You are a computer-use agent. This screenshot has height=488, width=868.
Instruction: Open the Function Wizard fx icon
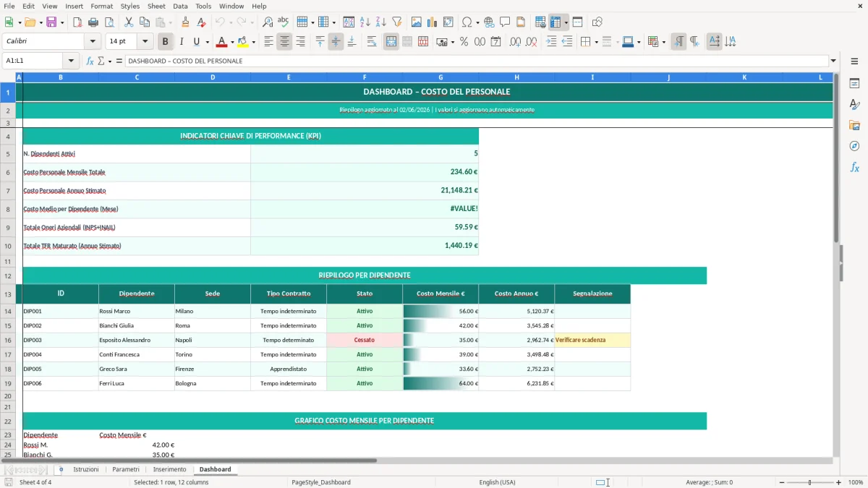tap(90, 61)
